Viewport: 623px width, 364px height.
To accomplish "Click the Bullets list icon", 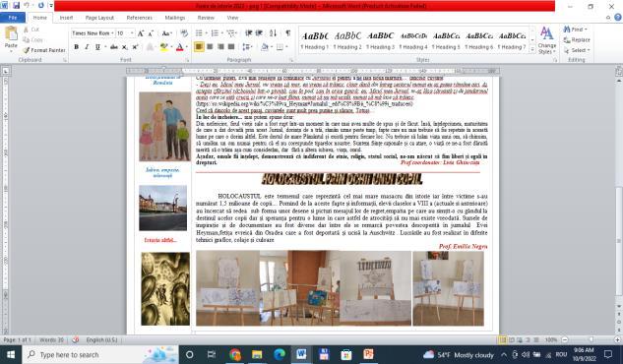I will tap(199, 33).
